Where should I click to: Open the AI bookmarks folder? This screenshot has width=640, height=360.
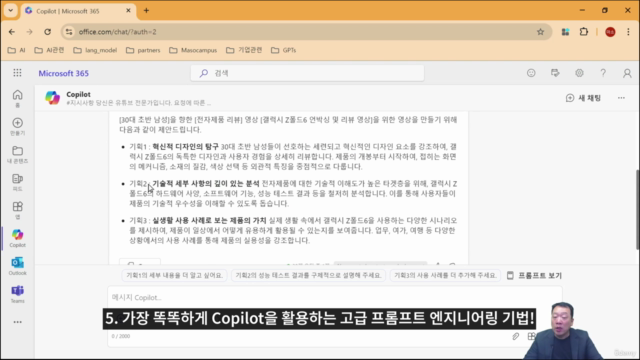coord(17,50)
